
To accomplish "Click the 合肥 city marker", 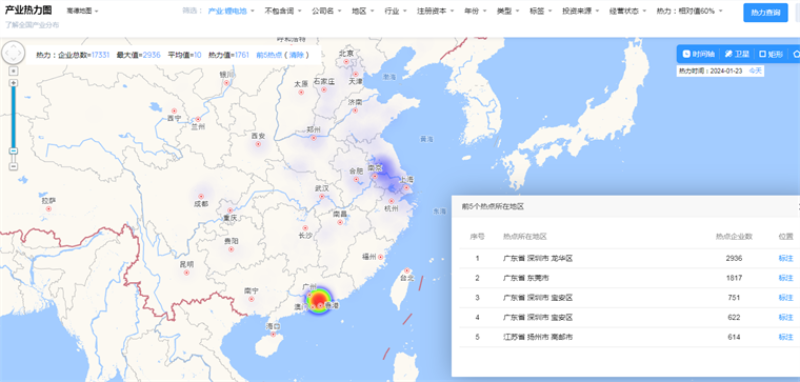I will pyautogui.click(x=356, y=180).
